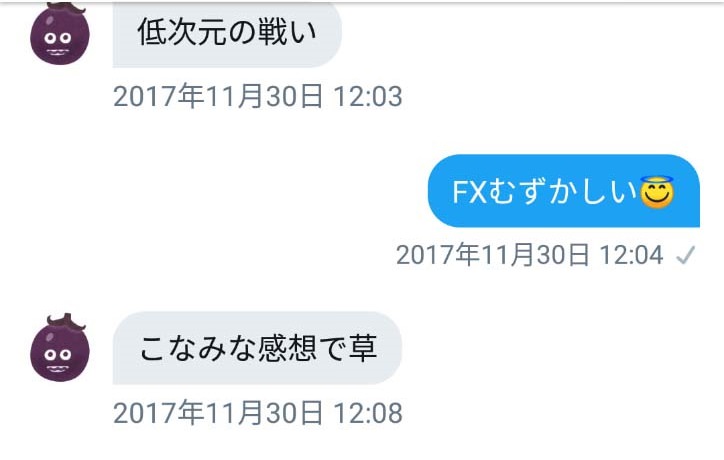The height and width of the screenshot is (460, 724).
Task: Click the むずかしい text in the sent message
Action: (563, 192)
